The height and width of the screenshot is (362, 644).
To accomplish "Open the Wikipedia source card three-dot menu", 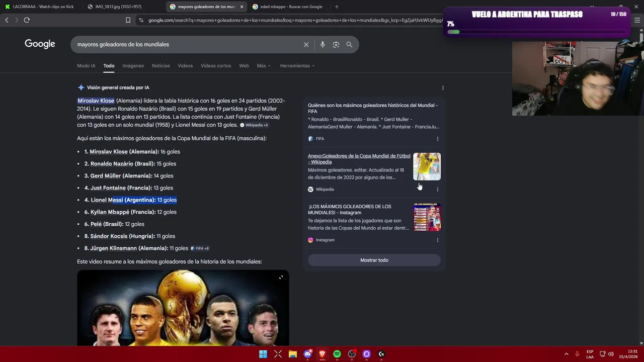I will pos(437,190).
